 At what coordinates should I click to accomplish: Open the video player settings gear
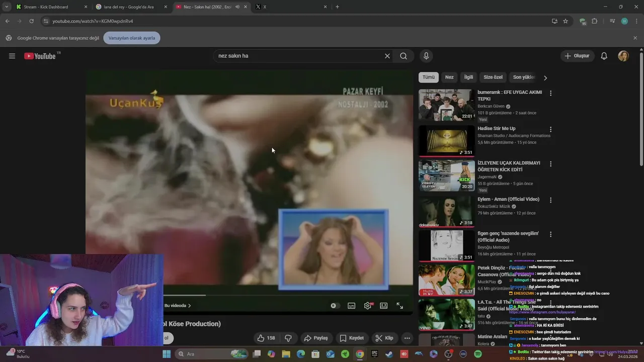click(368, 306)
